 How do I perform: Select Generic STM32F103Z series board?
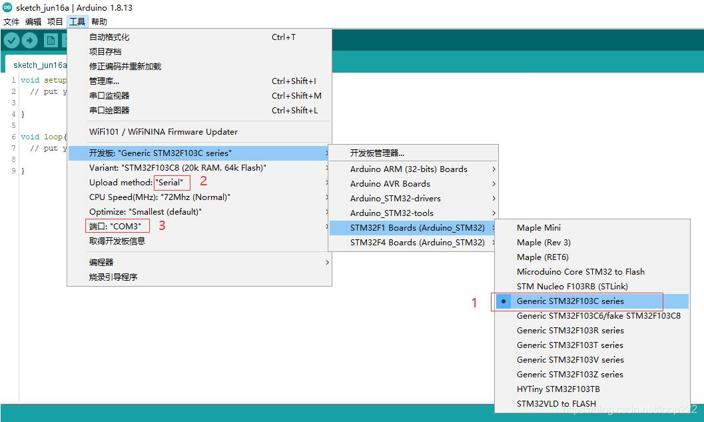click(592, 374)
